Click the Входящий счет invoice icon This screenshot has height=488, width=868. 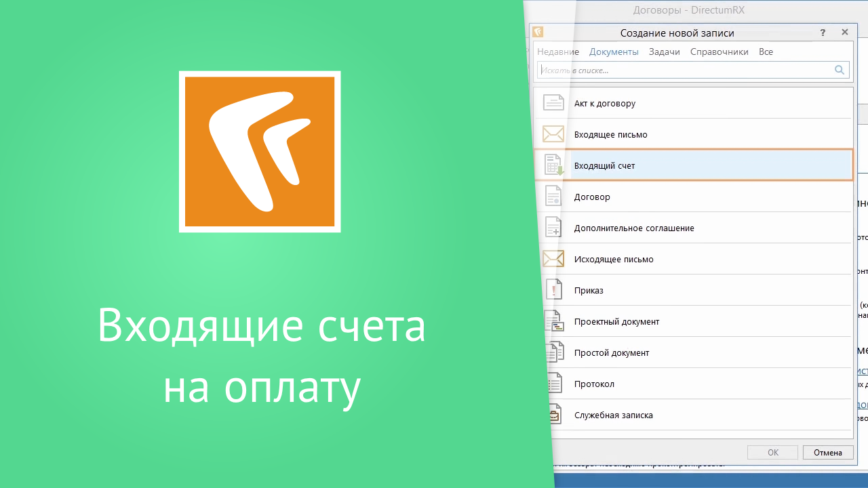pyautogui.click(x=554, y=165)
